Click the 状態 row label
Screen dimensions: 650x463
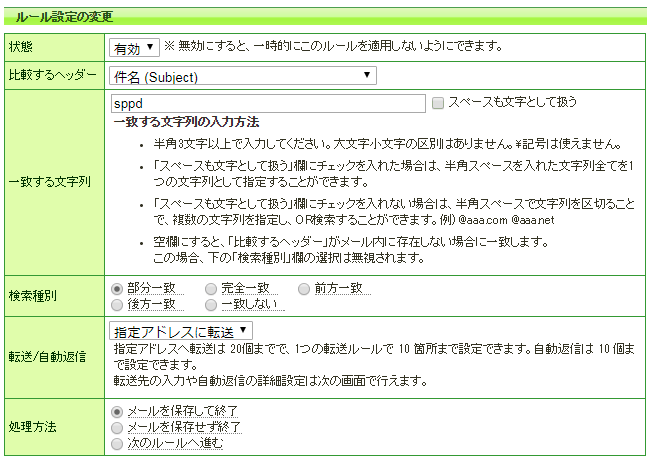coord(22,47)
